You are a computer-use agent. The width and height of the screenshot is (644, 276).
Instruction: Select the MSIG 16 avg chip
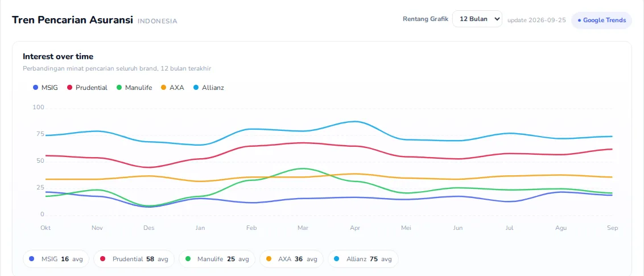coord(56,259)
